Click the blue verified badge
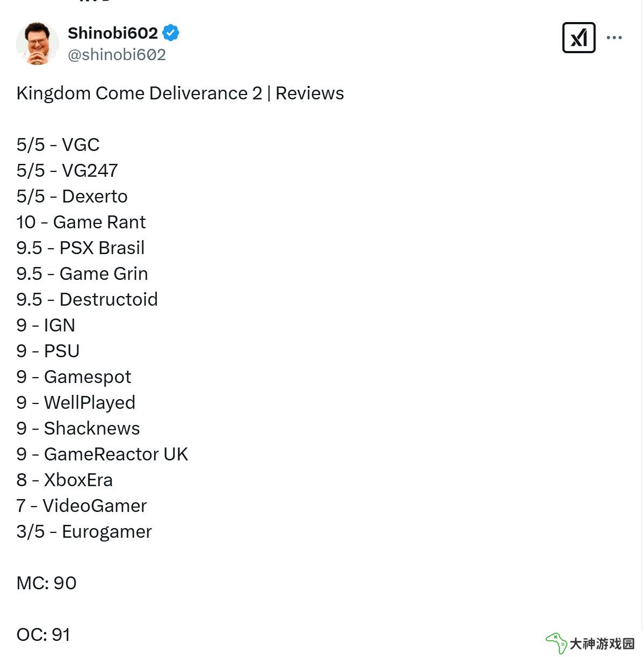Viewport: 644px width, 657px height. tap(171, 33)
